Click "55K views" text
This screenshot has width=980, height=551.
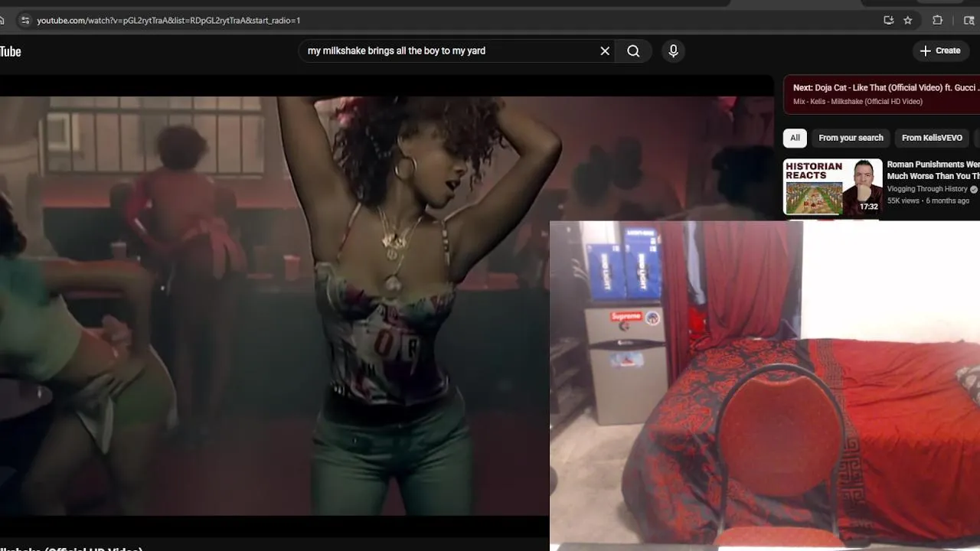pos(903,201)
